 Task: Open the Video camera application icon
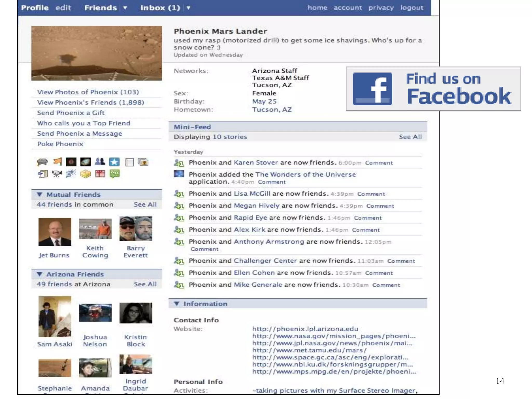pyautogui.click(x=57, y=174)
